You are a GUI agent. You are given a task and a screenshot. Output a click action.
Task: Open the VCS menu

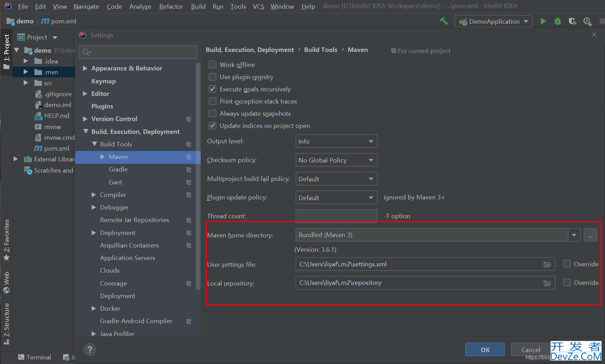[258, 6]
